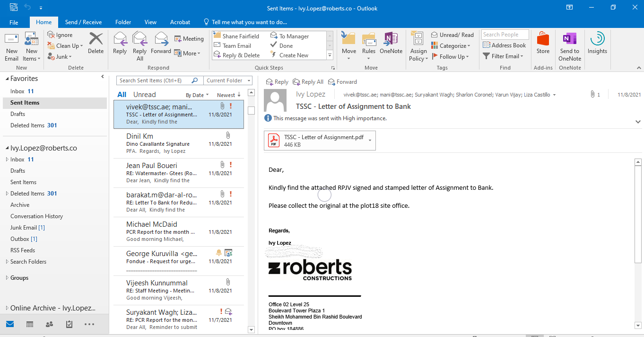The image size is (644, 337).
Task: Expand the message header chevron
Action: click(x=638, y=122)
